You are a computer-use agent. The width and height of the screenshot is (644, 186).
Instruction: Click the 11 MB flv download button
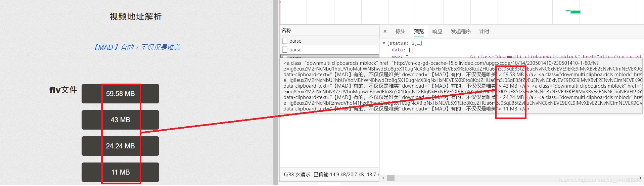coord(120,172)
